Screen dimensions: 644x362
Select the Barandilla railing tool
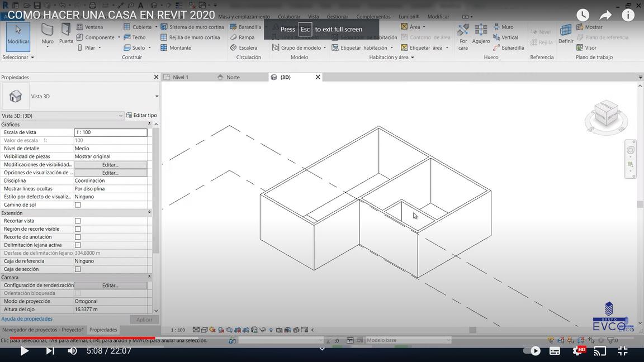coord(245,27)
